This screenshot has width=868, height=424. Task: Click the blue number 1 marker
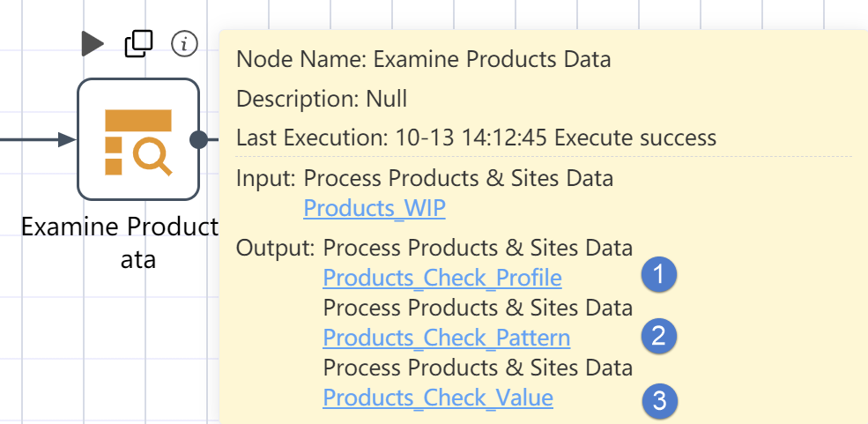[659, 274]
